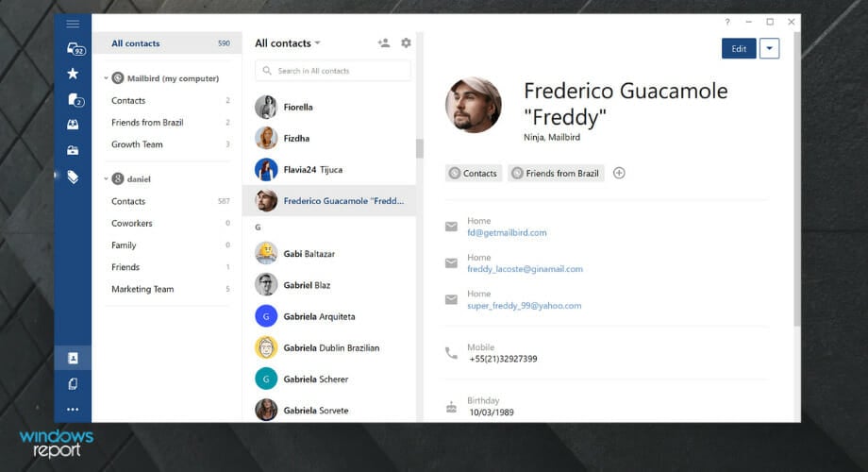Select All contacts in left panel
Image resolution: width=868 pixels, height=472 pixels.
tap(167, 43)
